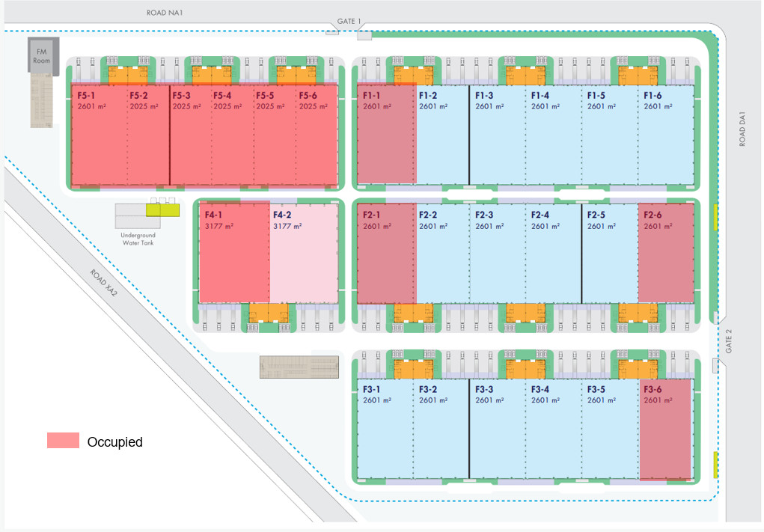The image size is (764, 532).
Task: Click the GATE 1 label
Action: pos(349,22)
